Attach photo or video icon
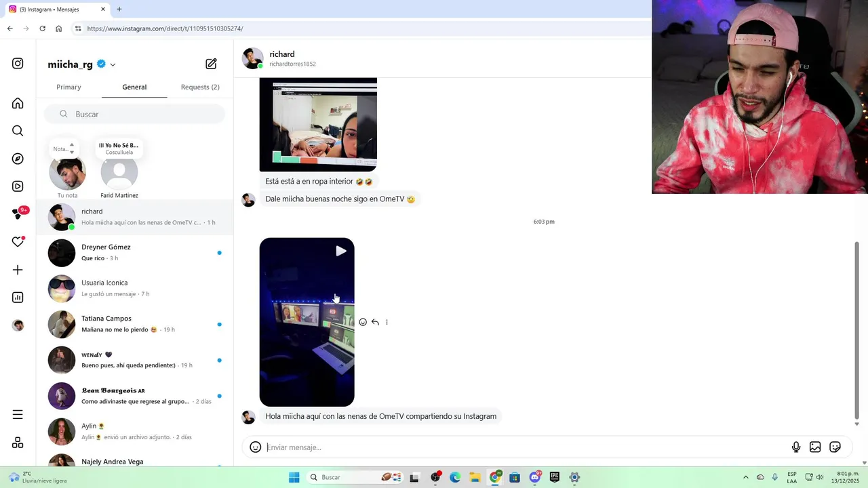This screenshot has height=488, width=868. pos(815,447)
